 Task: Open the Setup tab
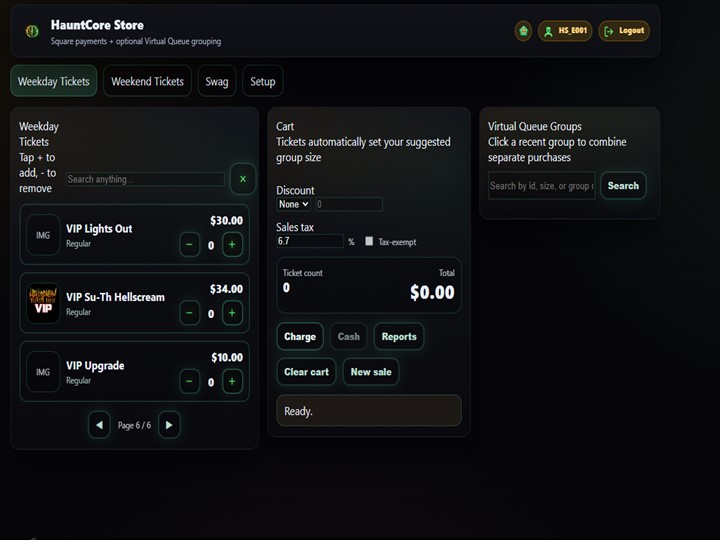pos(263,81)
